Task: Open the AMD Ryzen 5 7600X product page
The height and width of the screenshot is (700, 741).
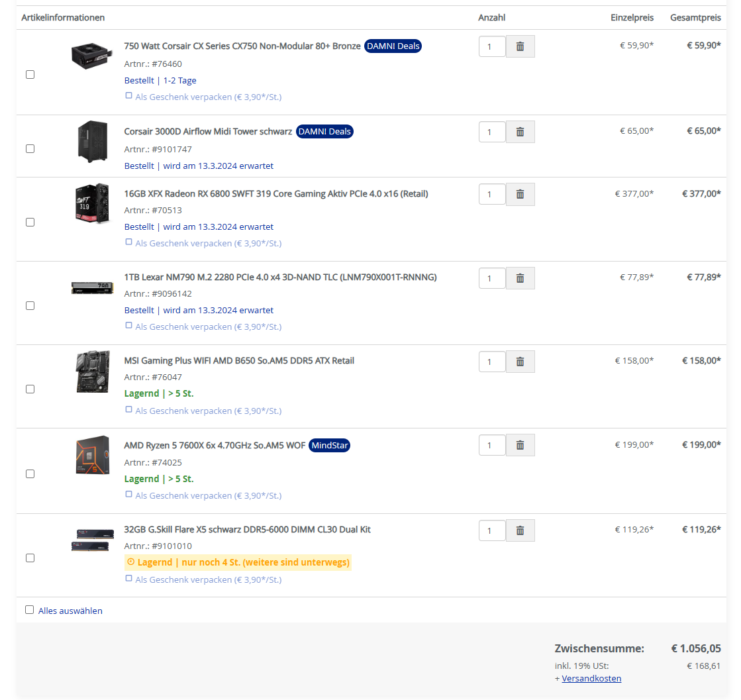Action: 215,446
